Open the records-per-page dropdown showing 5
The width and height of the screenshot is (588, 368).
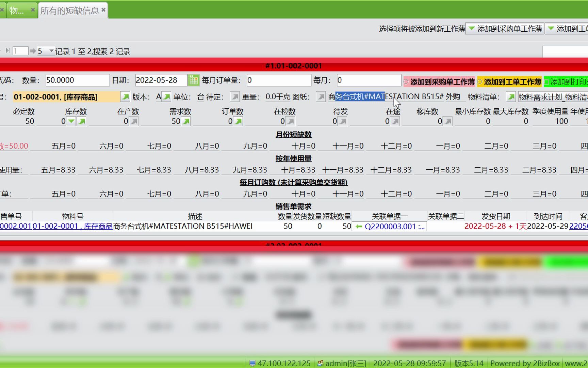(51, 51)
